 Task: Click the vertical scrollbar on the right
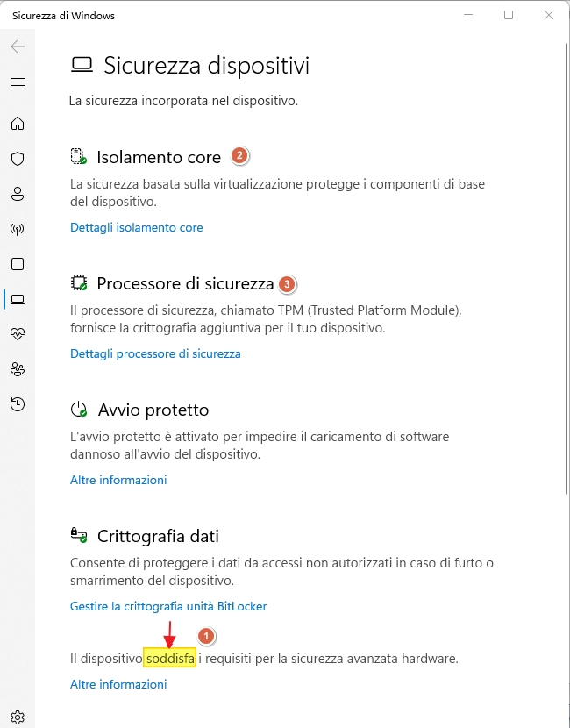(566, 269)
